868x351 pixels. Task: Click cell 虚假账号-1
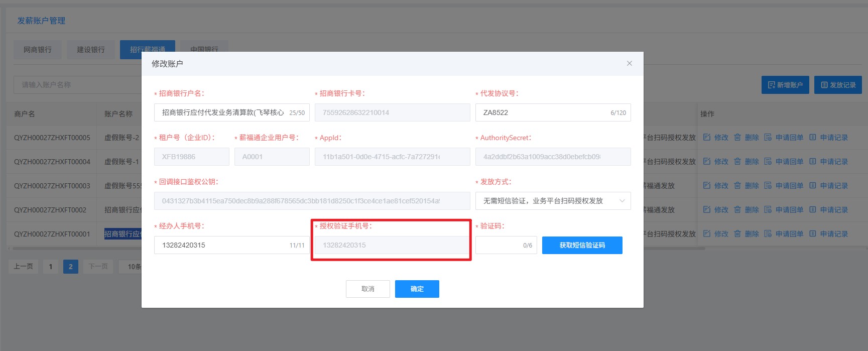click(121, 162)
